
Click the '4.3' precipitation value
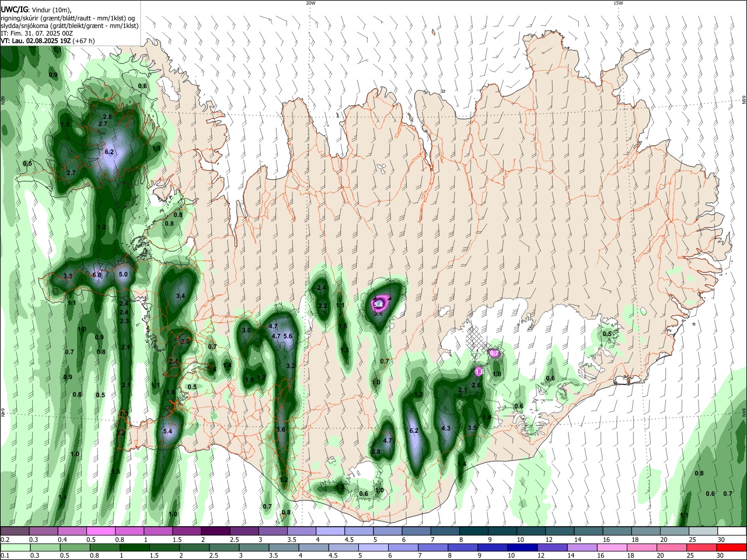tap(446, 428)
